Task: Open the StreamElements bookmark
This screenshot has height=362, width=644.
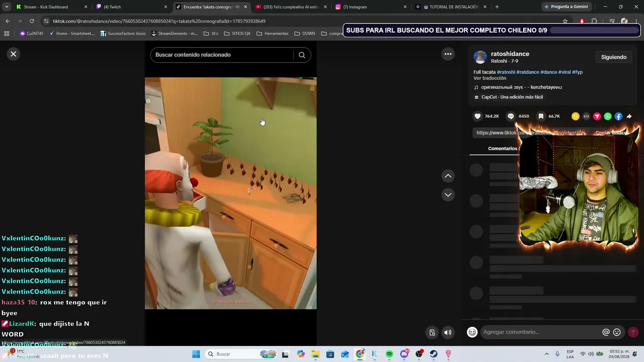Action: [x=175, y=34]
